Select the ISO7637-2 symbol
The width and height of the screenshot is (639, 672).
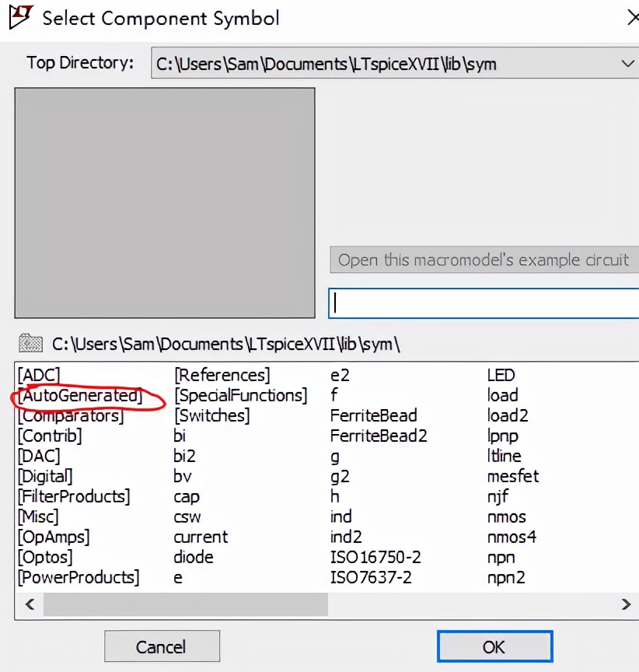(371, 577)
